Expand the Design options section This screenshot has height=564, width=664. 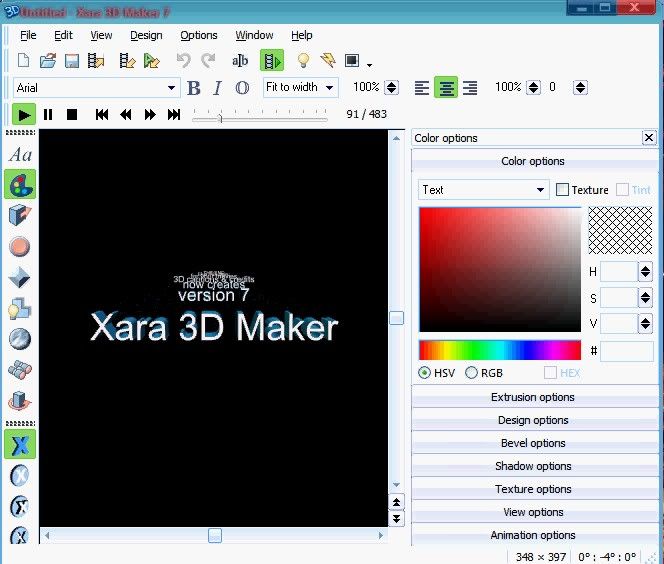(535, 420)
